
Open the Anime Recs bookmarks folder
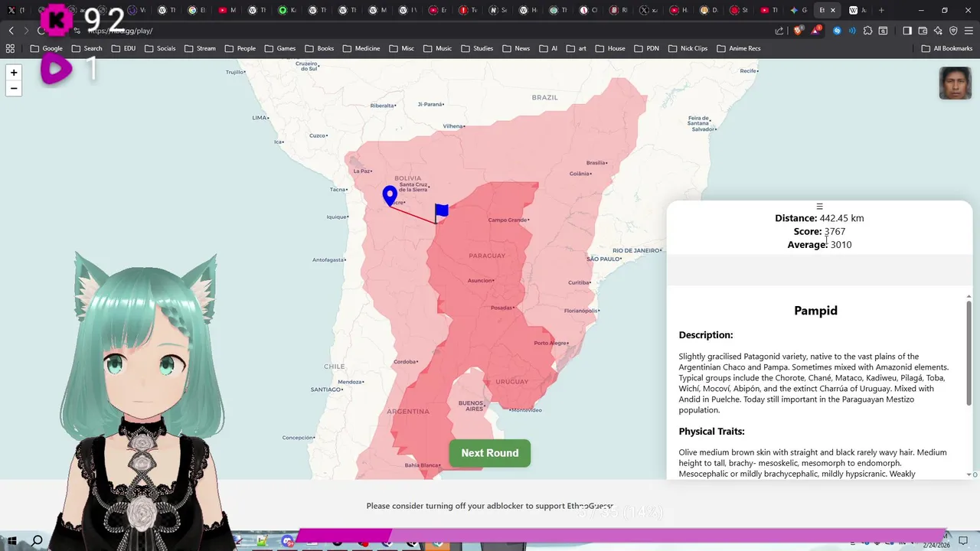[738, 48]
